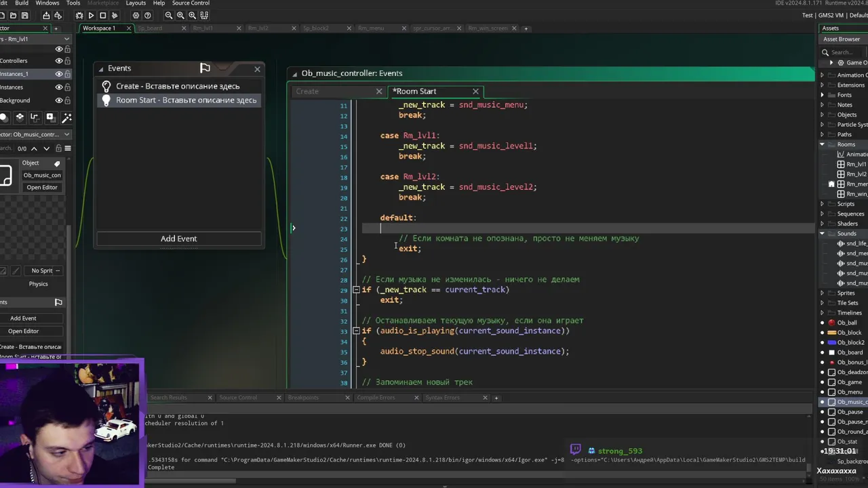
Task: Expand the Sprites folder in assets
Action: pos(823,293)
